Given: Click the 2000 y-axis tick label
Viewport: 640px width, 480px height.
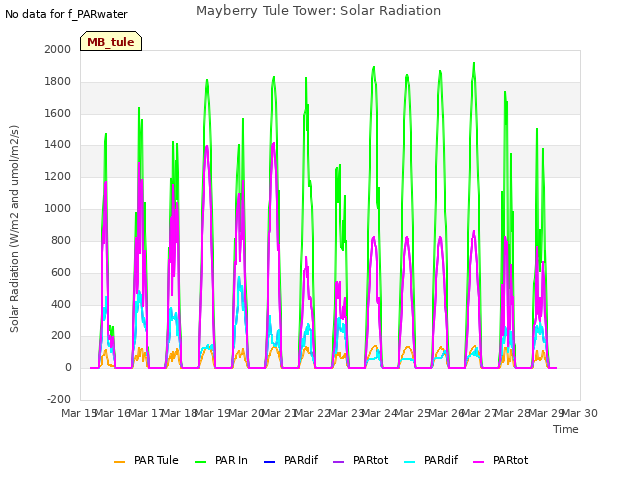Looking at the screenshot, I should 58,49.
